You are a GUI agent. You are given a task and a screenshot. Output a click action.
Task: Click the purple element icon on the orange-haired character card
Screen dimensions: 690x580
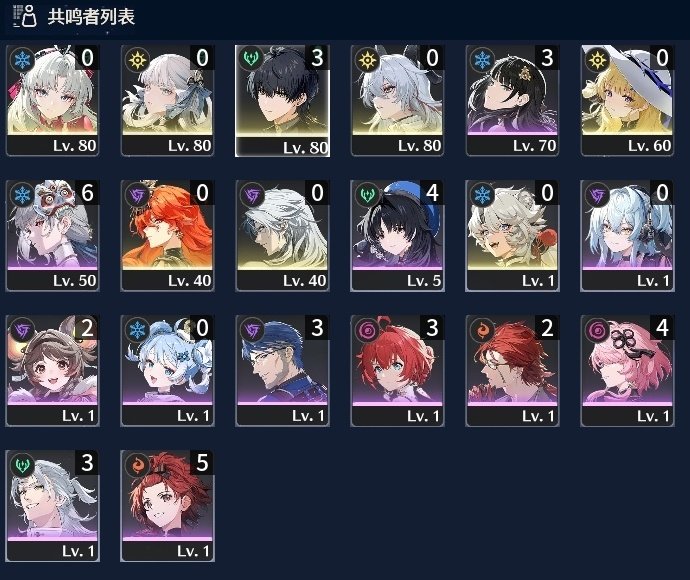(x=137, y=194)
